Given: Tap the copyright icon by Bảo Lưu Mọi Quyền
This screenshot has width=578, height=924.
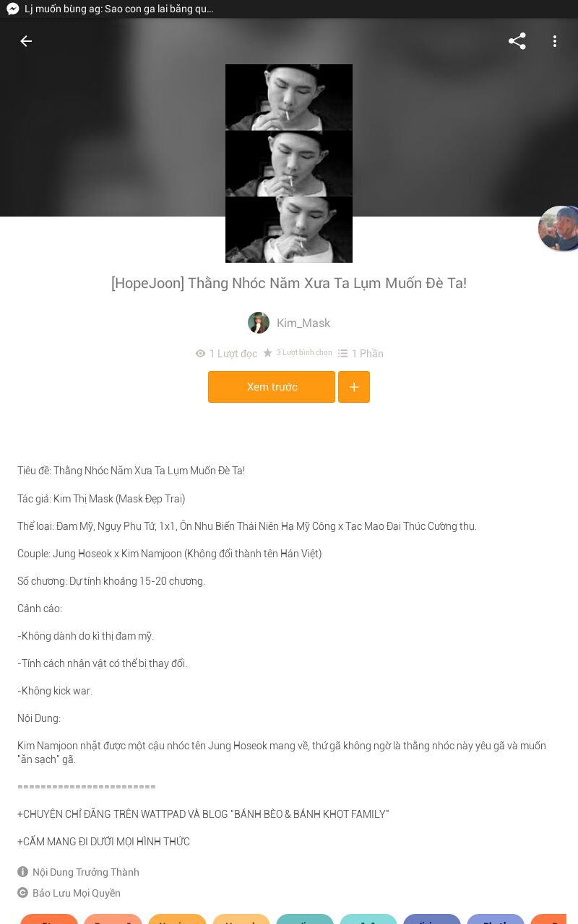Looking at the screenshot, I should [x=22, y=893].
